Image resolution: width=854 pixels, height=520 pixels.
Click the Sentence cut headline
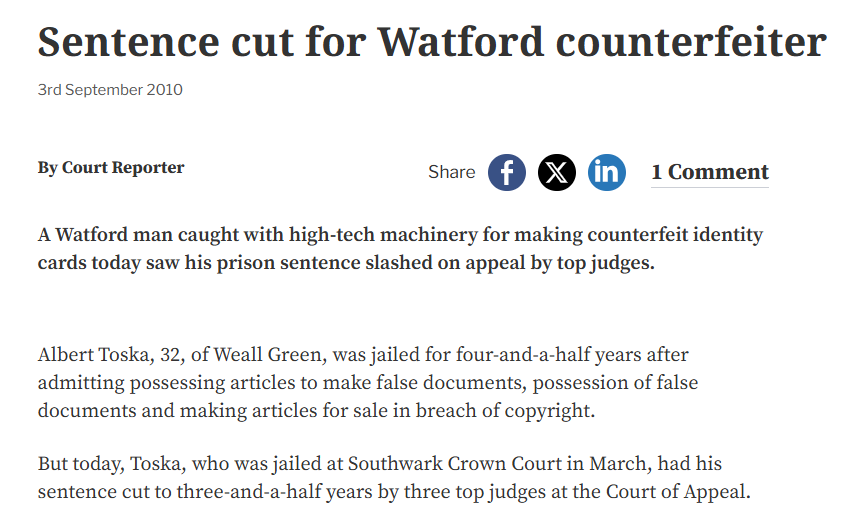coord(432,42)
